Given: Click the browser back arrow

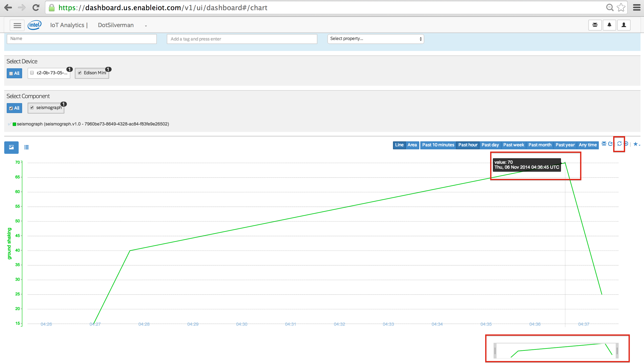Looking at the screenshot, I should pyautogui.click(x=8, y=8).
